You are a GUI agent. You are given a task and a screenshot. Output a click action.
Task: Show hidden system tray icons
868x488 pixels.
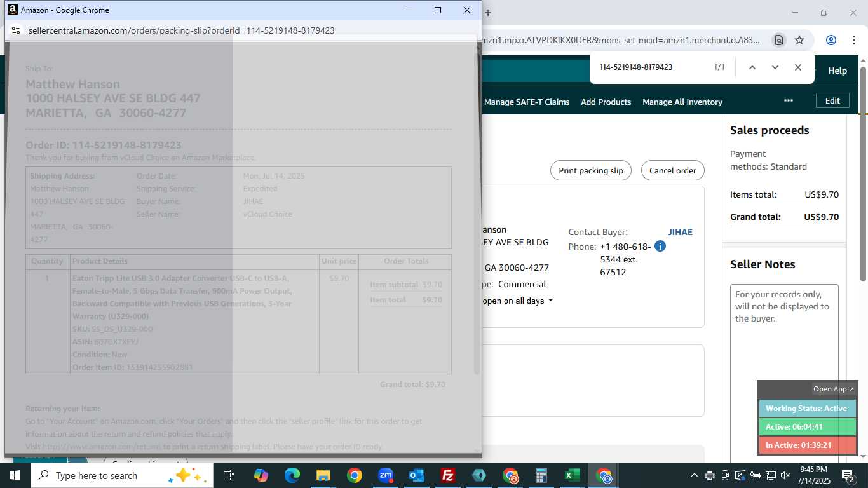(x=695, y=475)
